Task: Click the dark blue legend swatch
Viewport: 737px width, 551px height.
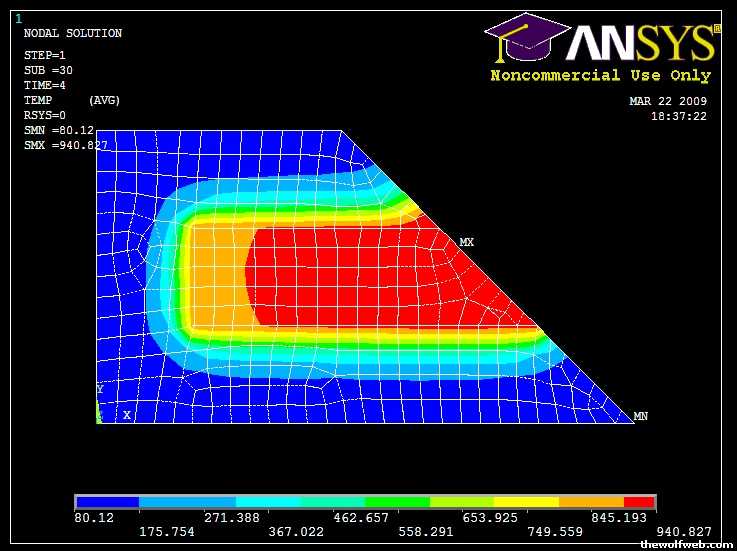Action: (x=107, y=502)
